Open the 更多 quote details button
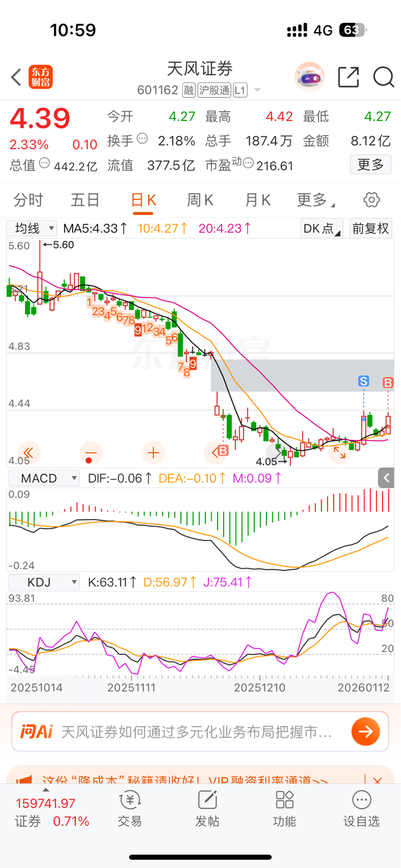 tap(371, 165)
